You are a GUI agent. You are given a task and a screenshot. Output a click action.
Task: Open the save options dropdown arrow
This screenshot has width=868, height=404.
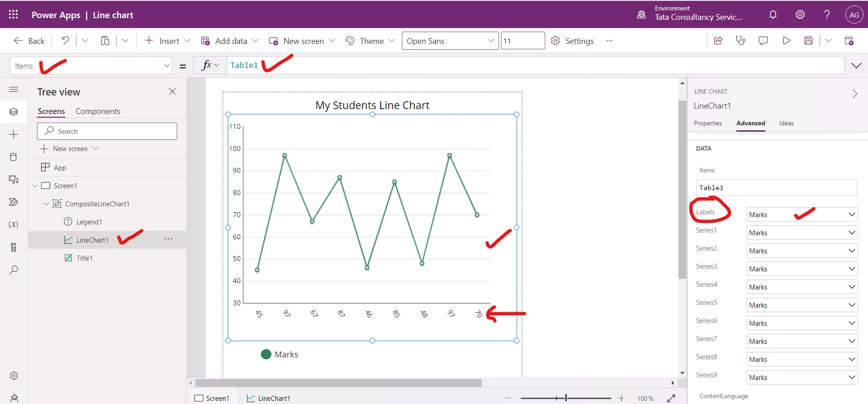click(x=828, y=41)
